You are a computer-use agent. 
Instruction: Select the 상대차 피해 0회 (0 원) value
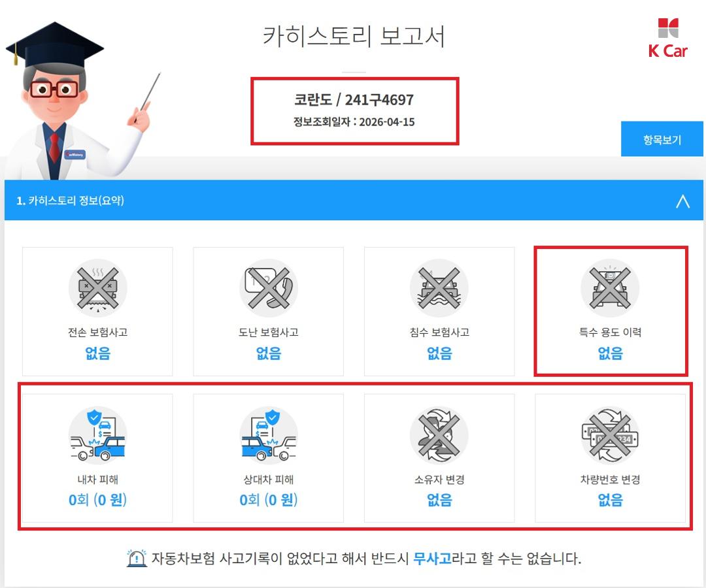point(269,500)
